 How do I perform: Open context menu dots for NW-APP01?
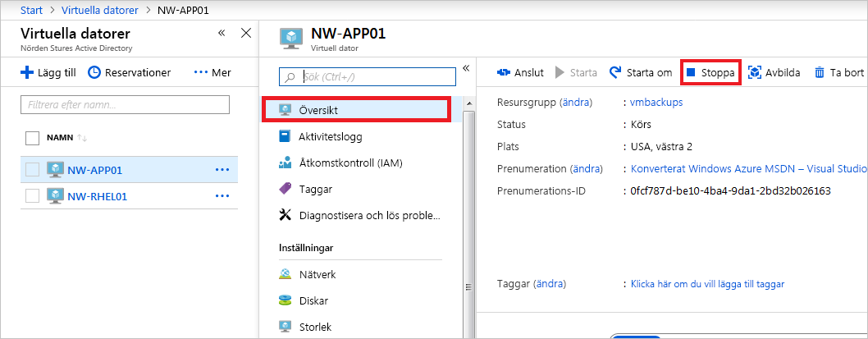point(222,170)
